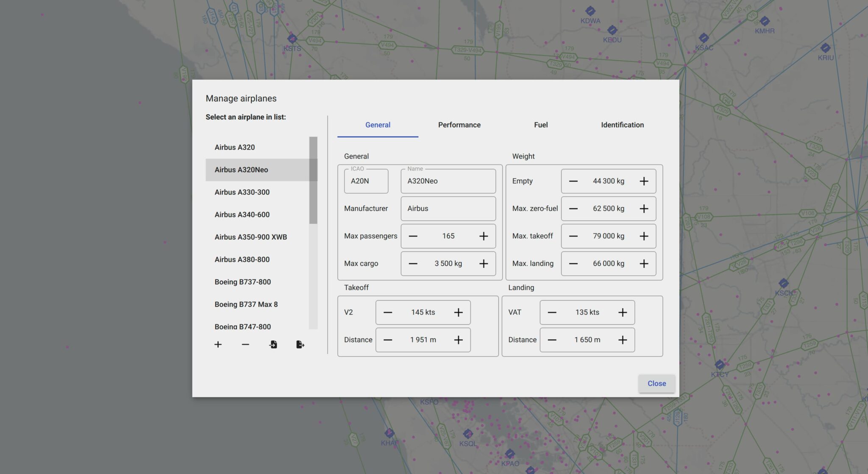The height and width of the screenshot is (474, 868).
Task: Select Airbus A380-800 from the list
Action: pyautogui.click(x=241, y=259)
